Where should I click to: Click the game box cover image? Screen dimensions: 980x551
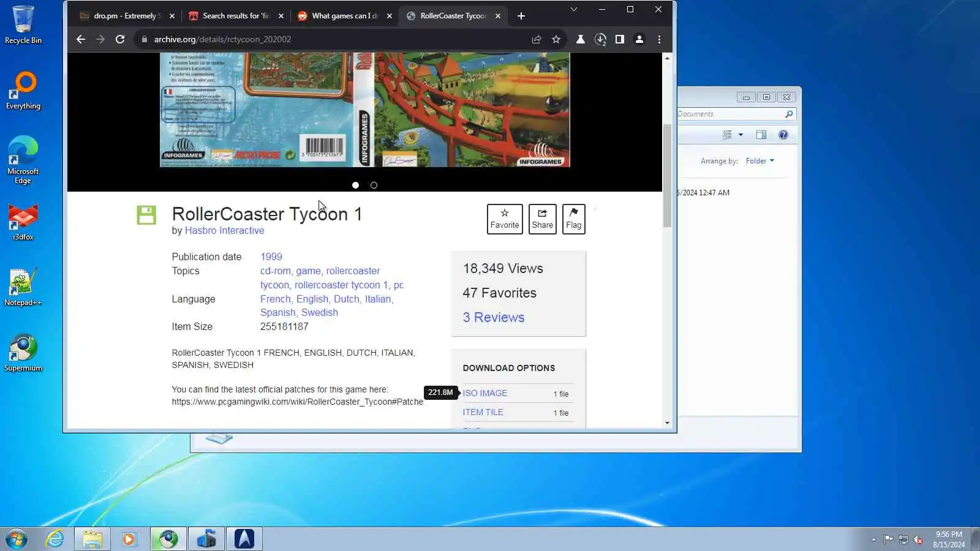(x=365, y=110)
